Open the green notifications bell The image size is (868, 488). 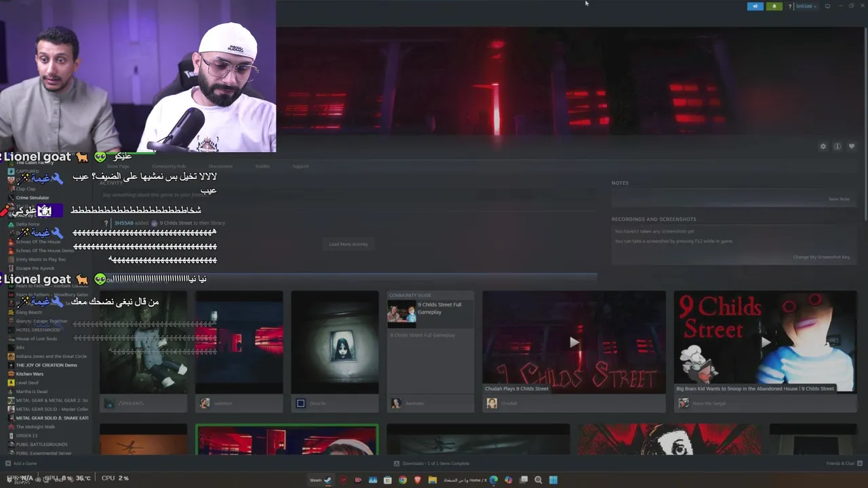774,6
